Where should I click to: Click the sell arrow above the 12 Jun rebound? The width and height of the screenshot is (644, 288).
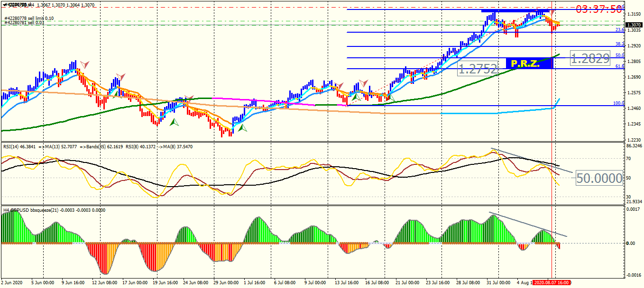[x=121, y=77]
